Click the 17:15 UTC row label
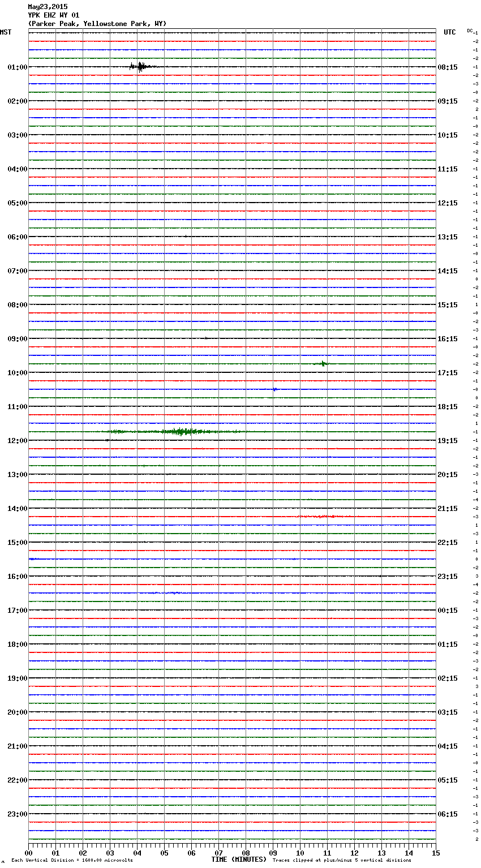 [x=448, y=373]
